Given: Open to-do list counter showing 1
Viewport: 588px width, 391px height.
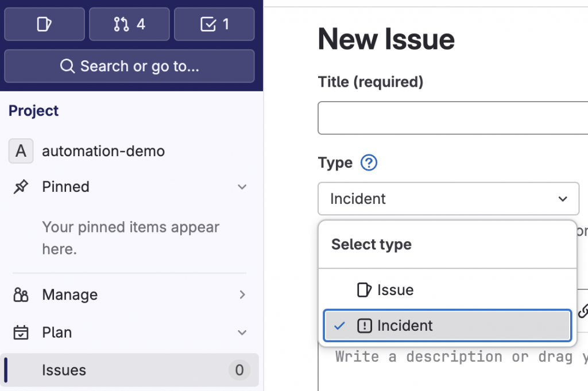Looking at the screenshot, I should (214, 24).
